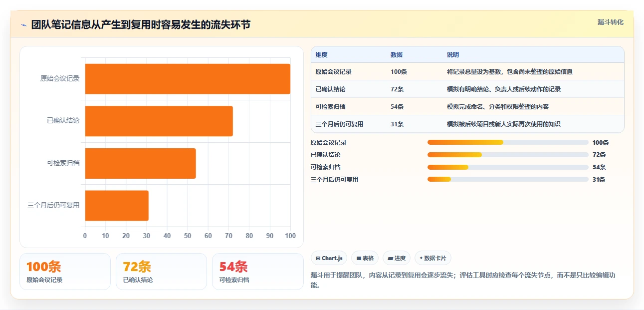Click the description 模拟有明确结论、负责人
This screenshot has height=310, width=644.
(504, 89)
